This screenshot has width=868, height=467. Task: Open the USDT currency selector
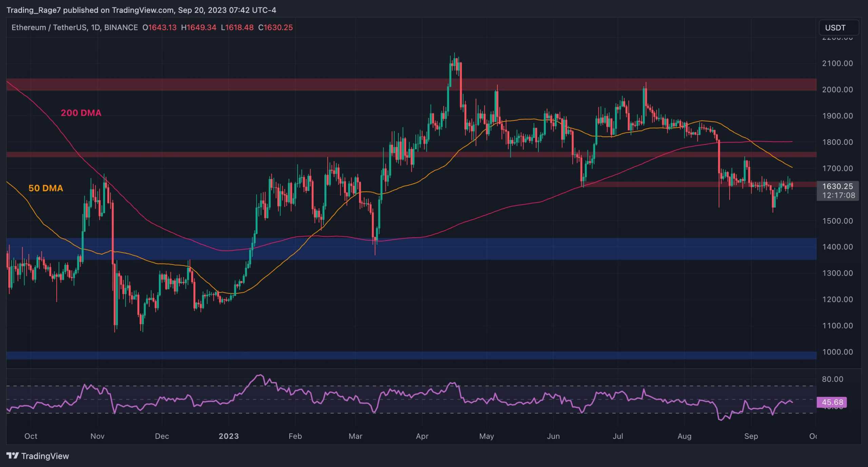pos(838,27)
